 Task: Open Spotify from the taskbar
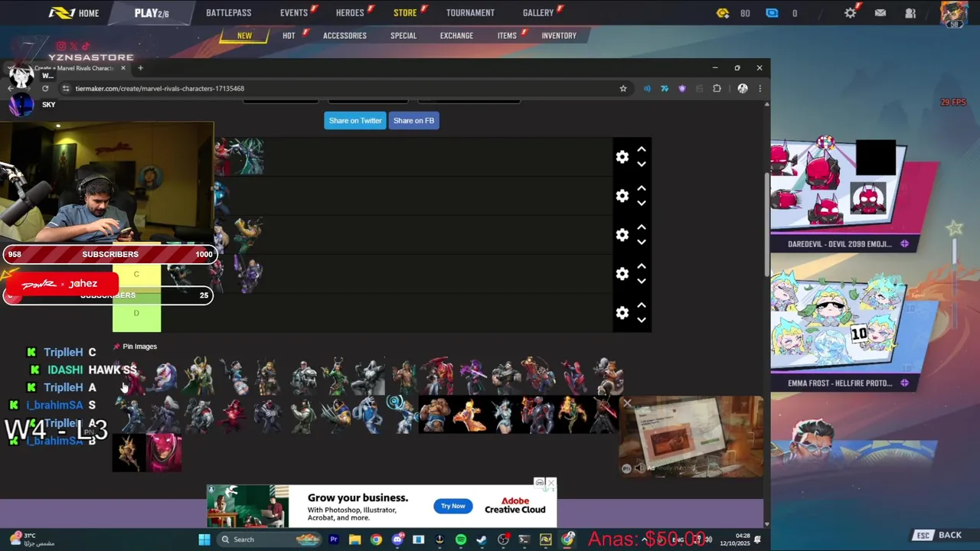pos(461,540)
